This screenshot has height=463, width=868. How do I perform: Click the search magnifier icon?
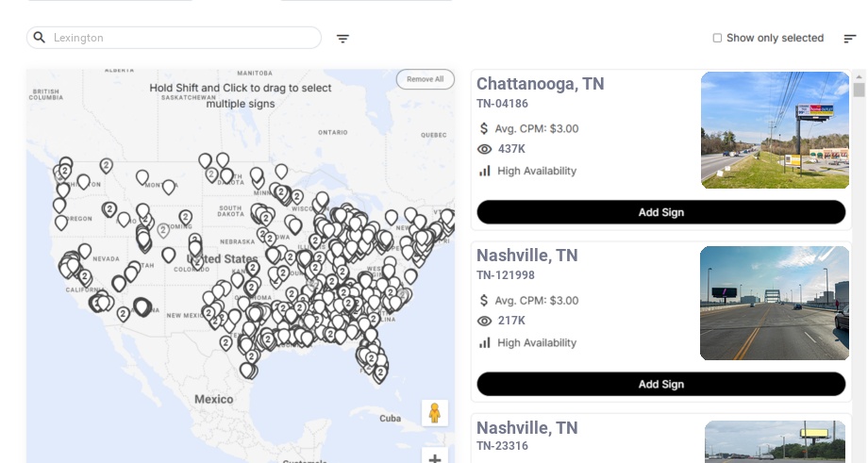pyautogui.click(x=40, y=38)
